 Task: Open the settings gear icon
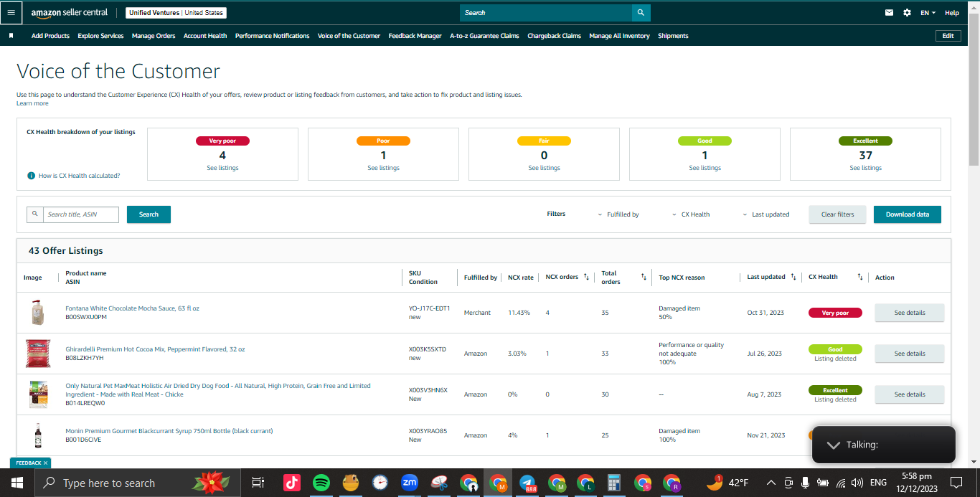[x=908, y=13]
